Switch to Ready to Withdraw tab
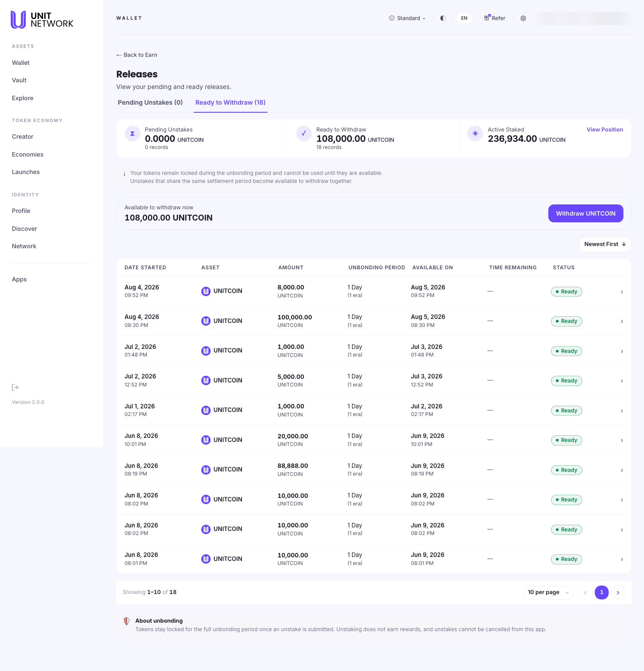The height and width of the screenshot is (671, 644). pyautogui.click(x=230, y=102)
